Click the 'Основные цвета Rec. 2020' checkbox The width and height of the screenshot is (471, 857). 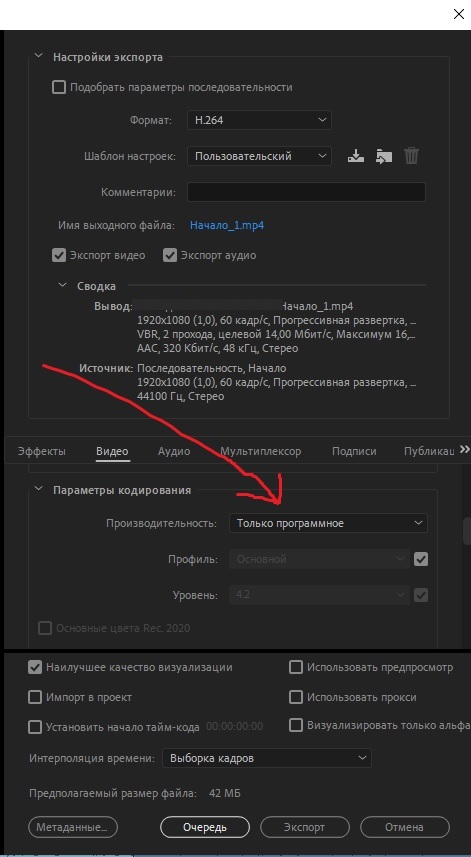45,629
